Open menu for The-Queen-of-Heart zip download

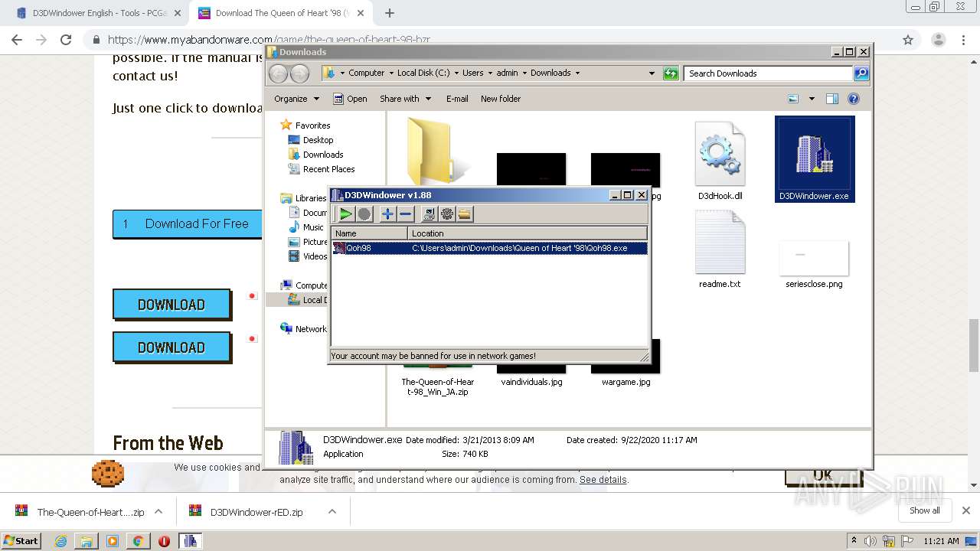pyautogui.click(x=158, y=512)
